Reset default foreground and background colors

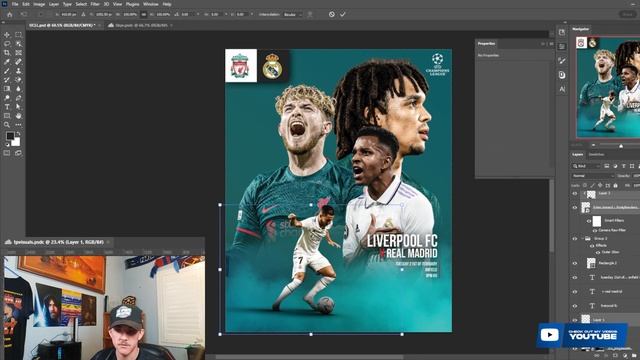click(7, 144)
